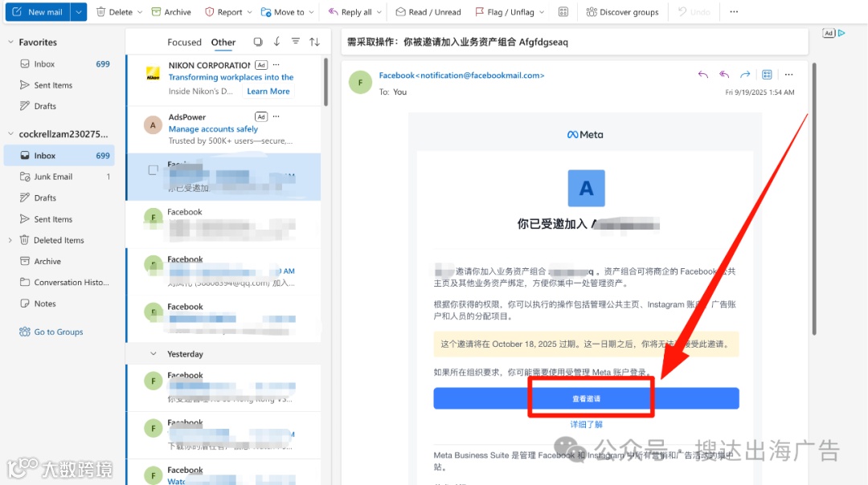Viewport: 868px width, 485px height.
Task: Open options ellipsis on AdsPower ad
Action: 276,116
